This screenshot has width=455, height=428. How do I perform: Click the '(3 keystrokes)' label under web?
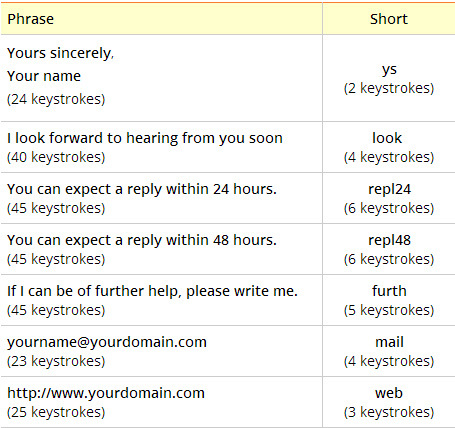389,412
